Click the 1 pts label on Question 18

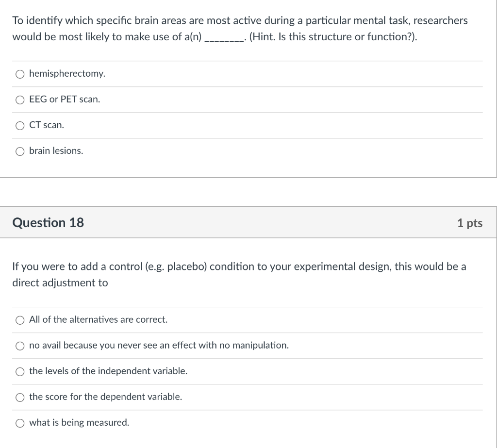click(469, 223)
